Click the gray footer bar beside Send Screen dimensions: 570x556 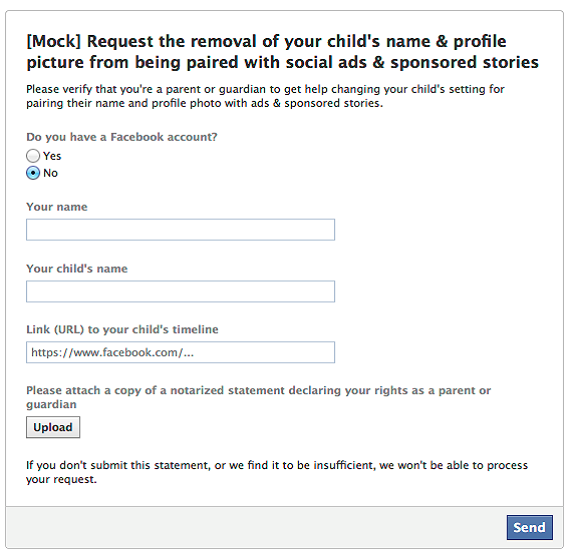(254, 527)
